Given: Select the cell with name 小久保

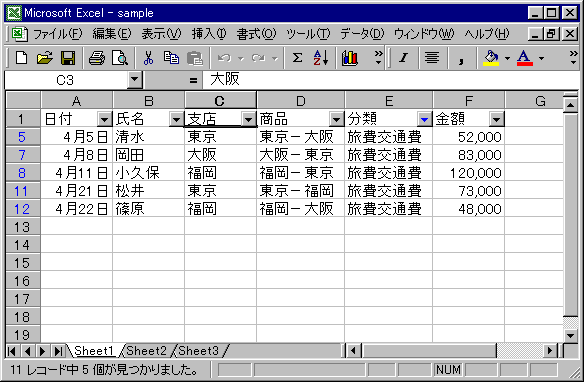Looking at the screenshot, I should point(148,173).
